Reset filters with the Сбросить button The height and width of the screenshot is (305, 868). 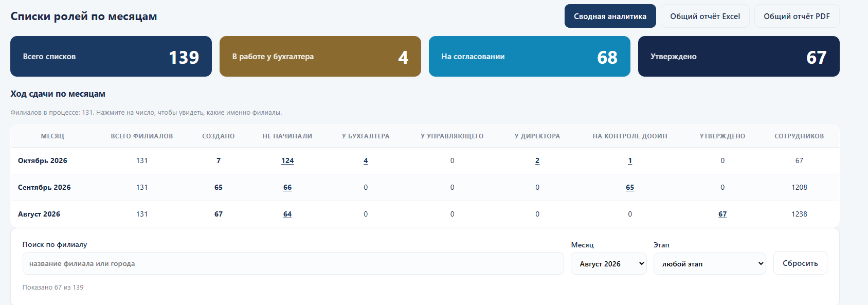click(800, 263)
